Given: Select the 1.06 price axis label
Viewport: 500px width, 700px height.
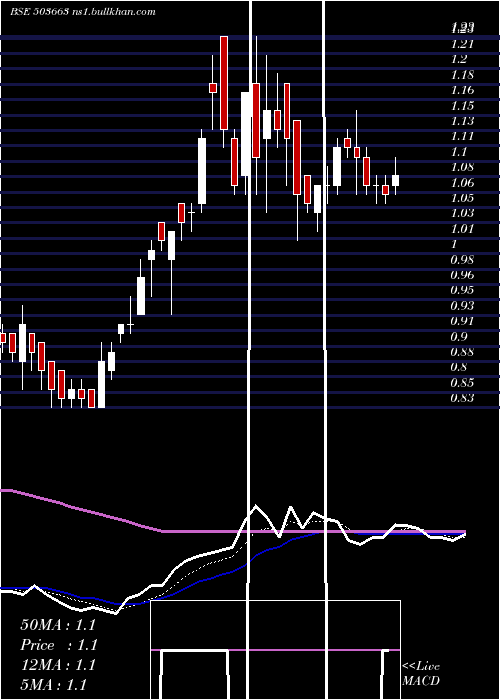Looking at the screenshot, I should coord(462,182).
